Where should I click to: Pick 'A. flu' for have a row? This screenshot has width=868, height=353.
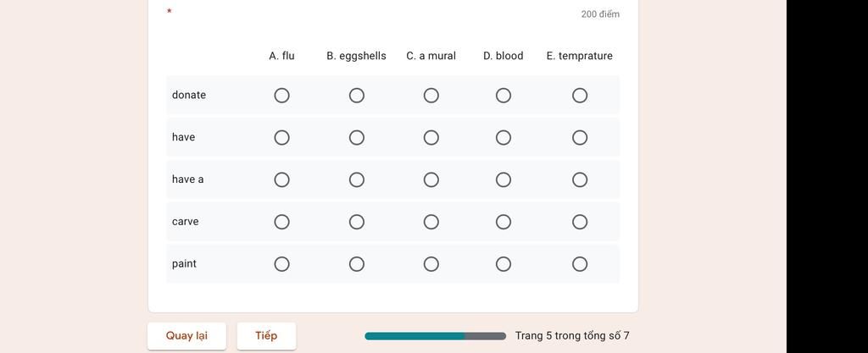click(x=282, y=179)
